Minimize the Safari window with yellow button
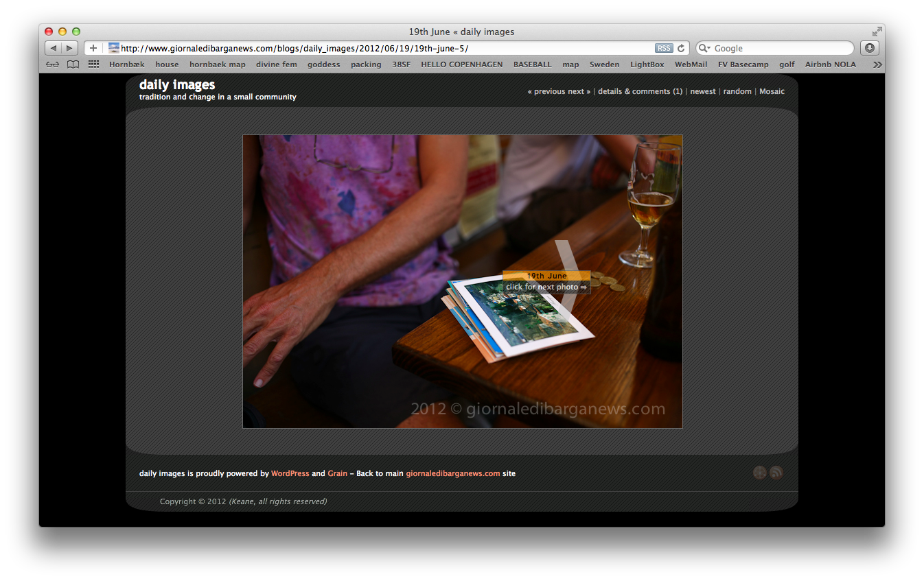The height and width of the screenshot is (581, 924). pos(62,32)
